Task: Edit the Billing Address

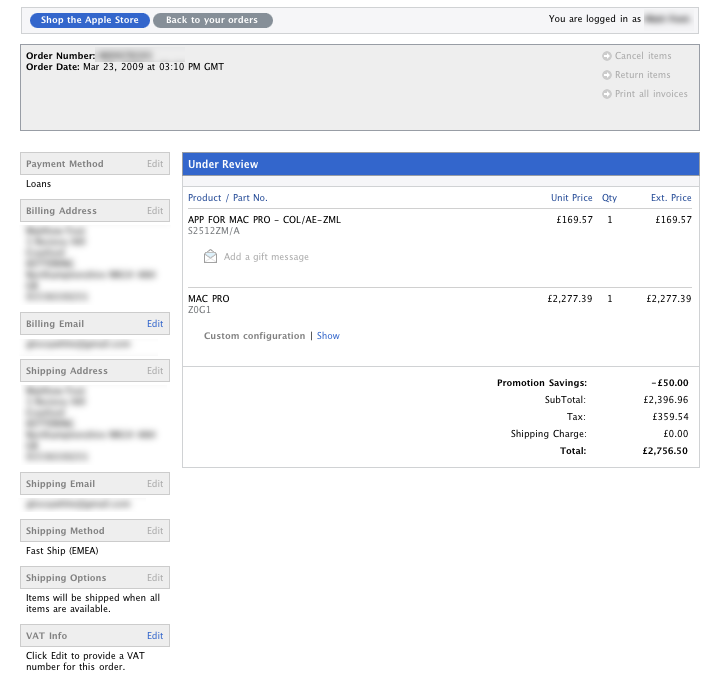Action: (155, 210)
